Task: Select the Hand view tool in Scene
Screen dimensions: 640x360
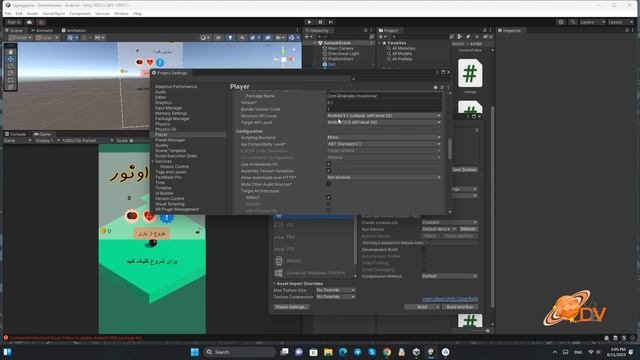Action: [x=11, y=52]
